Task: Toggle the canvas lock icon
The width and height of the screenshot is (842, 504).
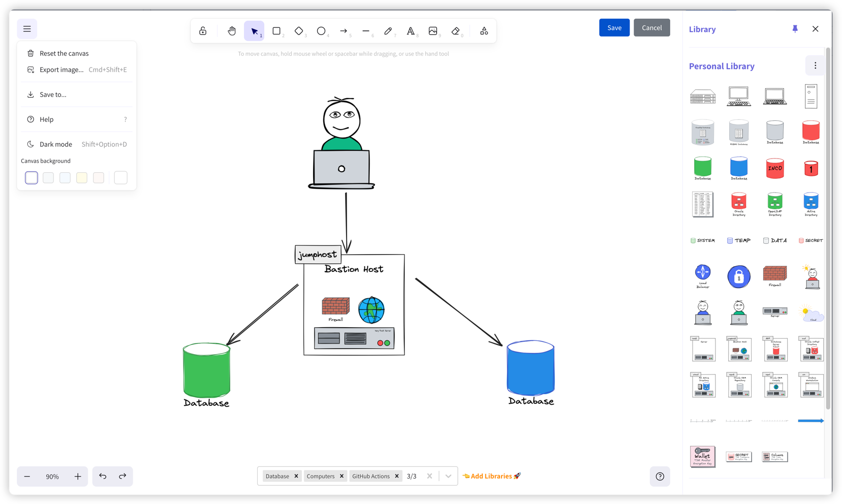Action: [x=203, y=30]
